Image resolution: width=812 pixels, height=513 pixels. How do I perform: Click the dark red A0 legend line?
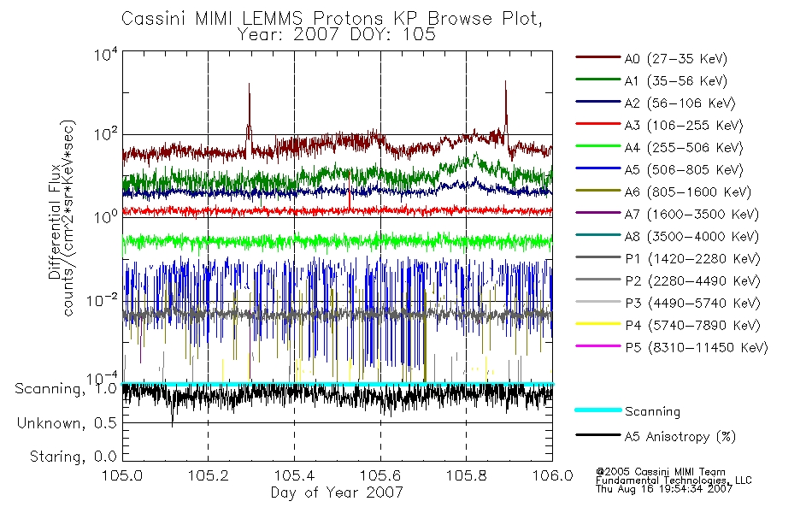click(597, 57)
